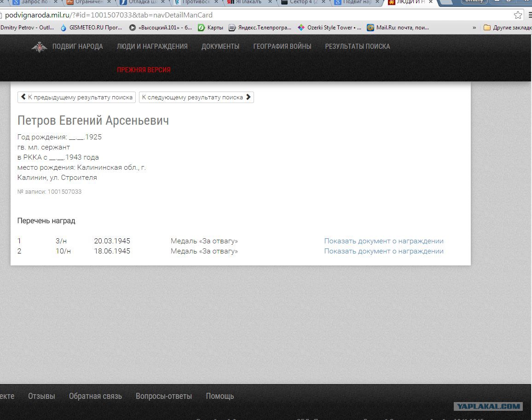Click the bookmark star icon in address bar
Image resolution: width=532 pixels, height=420 pixels.
pyautogui.click(x=518, y=15)
